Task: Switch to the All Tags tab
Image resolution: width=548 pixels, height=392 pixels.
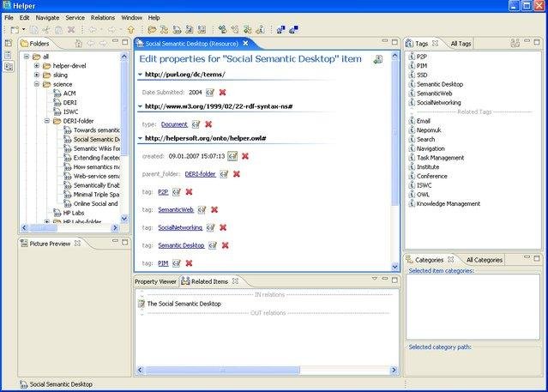Action: 461,44
